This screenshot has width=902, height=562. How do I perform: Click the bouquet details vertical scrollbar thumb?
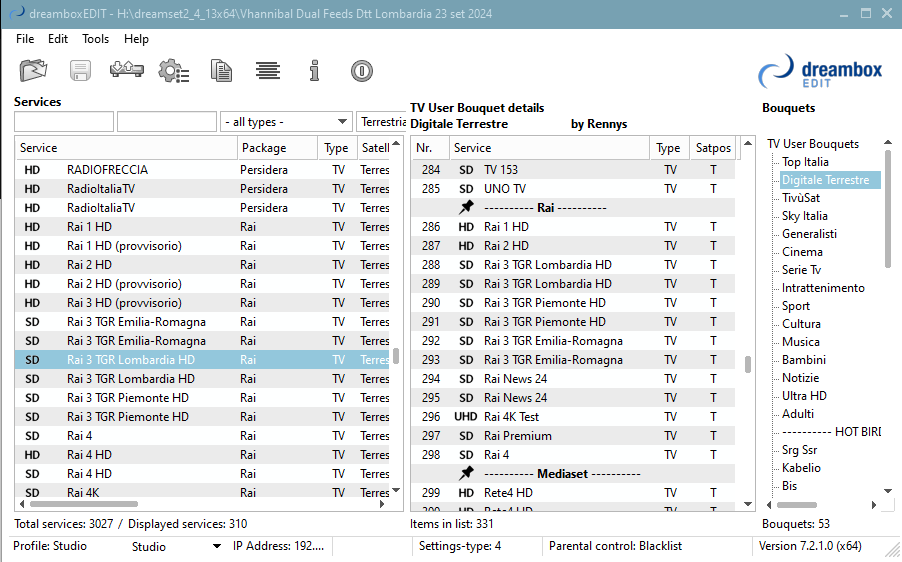(747, 364)
